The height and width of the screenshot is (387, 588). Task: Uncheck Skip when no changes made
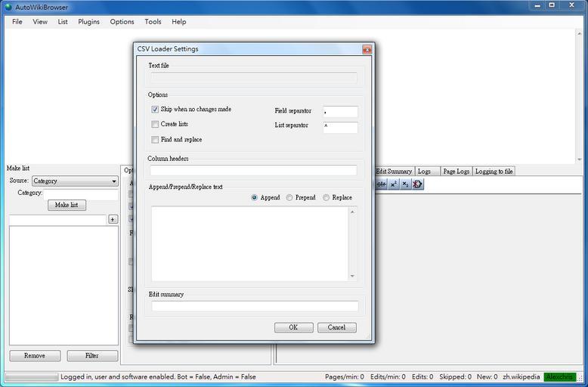pos(155,110)
